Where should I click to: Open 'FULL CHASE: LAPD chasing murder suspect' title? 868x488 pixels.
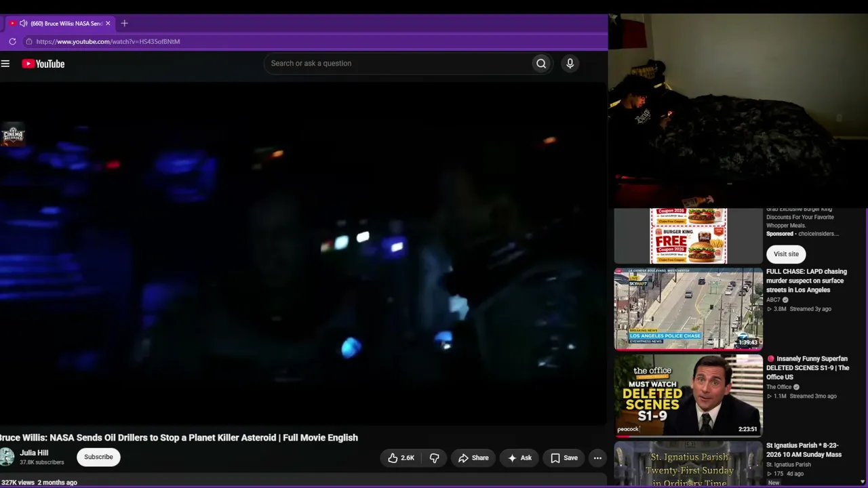click(x=807, y=281)
